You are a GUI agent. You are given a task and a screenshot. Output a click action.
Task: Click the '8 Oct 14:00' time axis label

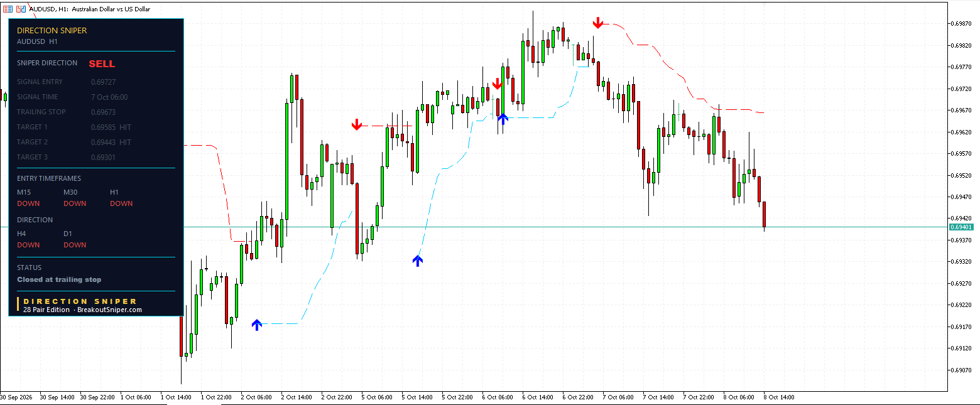pos(779,397)
